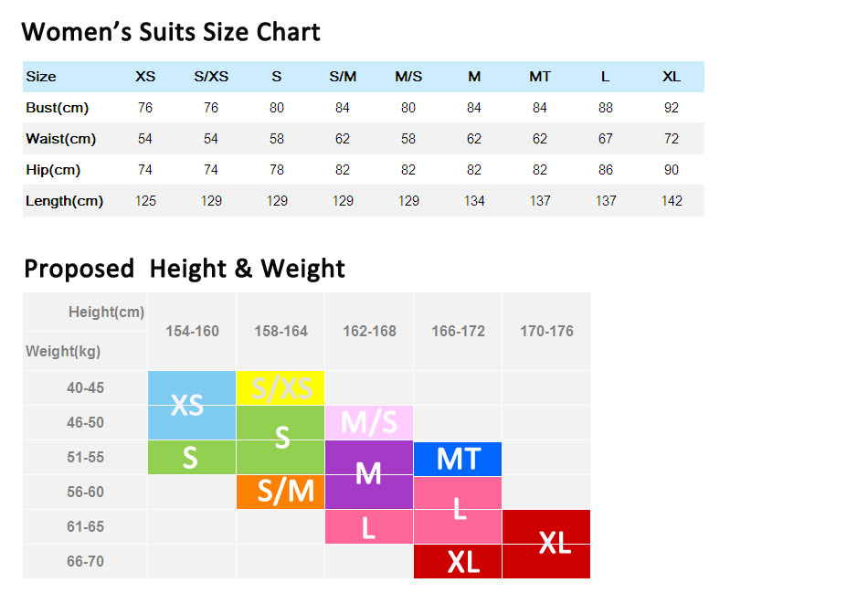Click the green S block in the 154-160 column
This screenshot has height=604, width=868.
tap(192, 457)
